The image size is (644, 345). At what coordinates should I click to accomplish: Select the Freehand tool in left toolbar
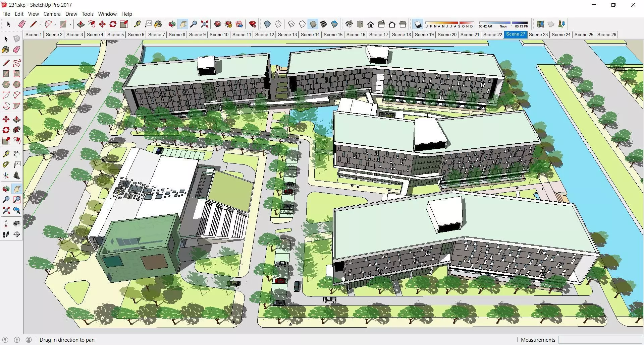point(17,63)
